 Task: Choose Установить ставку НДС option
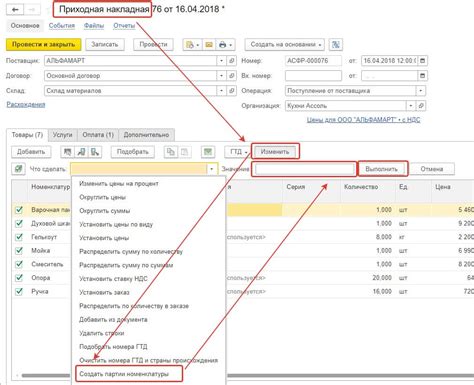113,279
